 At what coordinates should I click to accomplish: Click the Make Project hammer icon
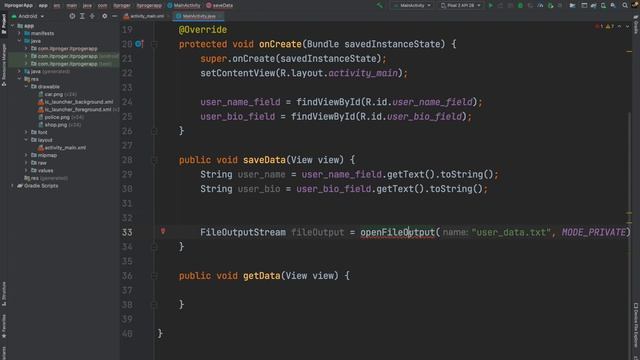point(380,5)
